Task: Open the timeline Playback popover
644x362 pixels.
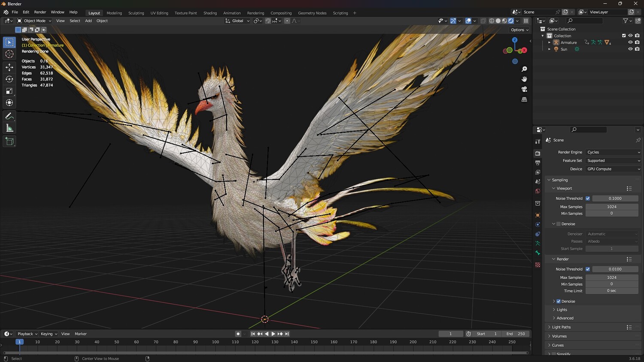Action: (27, 334)
